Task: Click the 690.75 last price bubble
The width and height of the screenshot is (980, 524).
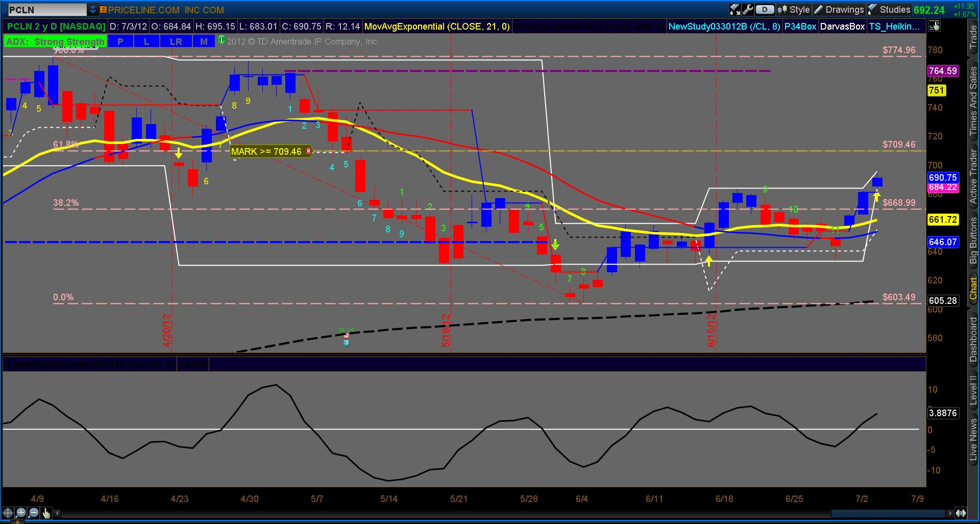Action: point(943,177)
